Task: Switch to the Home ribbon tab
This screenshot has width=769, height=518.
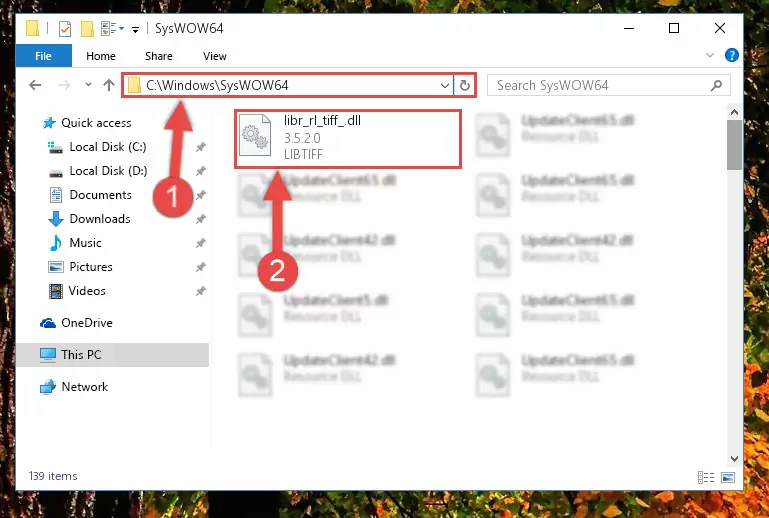Action: tap(101, 56)
